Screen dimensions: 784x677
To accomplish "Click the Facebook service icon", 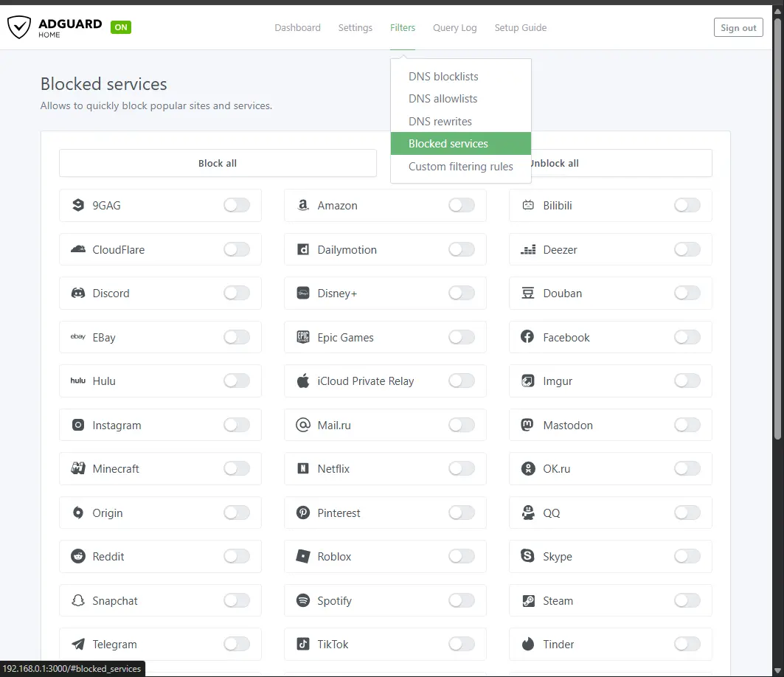I will pos(527,336).
